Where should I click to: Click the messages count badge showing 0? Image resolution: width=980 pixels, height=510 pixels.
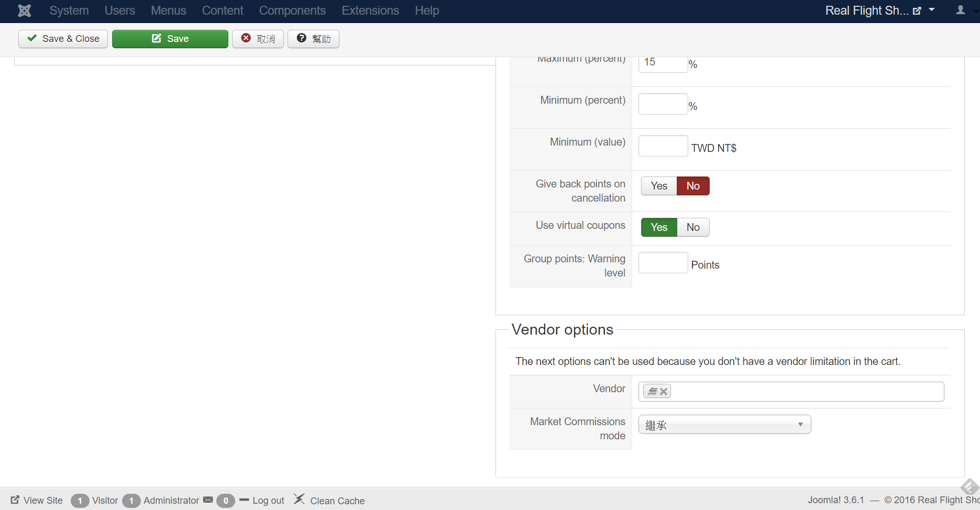coord(226,501)
